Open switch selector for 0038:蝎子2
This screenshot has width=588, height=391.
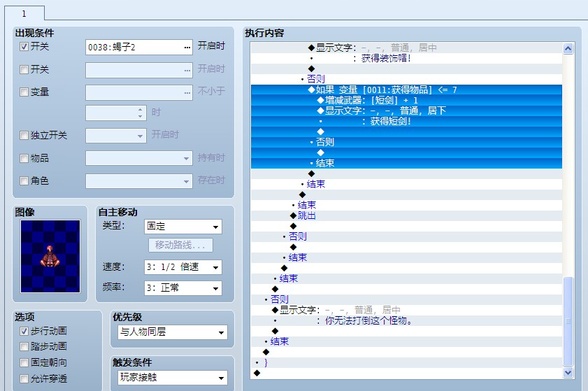187,48
